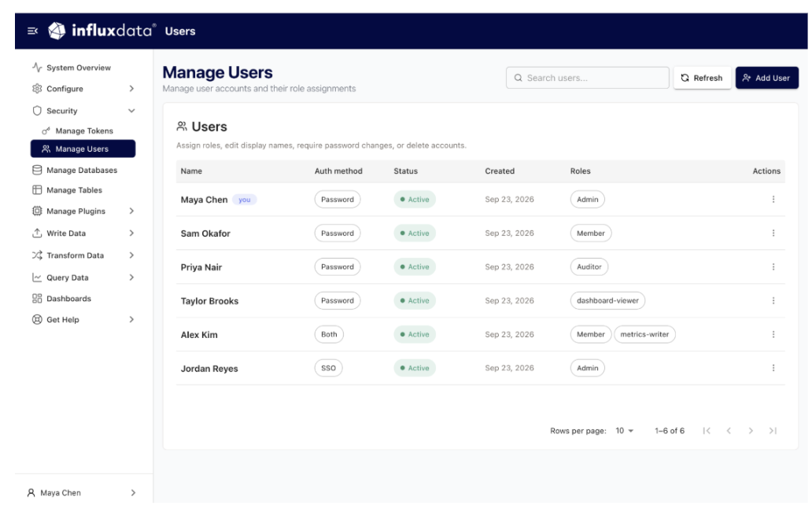812x511 pixels.
Task: Click the InfluxData logo icon
Action: (57, 31)
